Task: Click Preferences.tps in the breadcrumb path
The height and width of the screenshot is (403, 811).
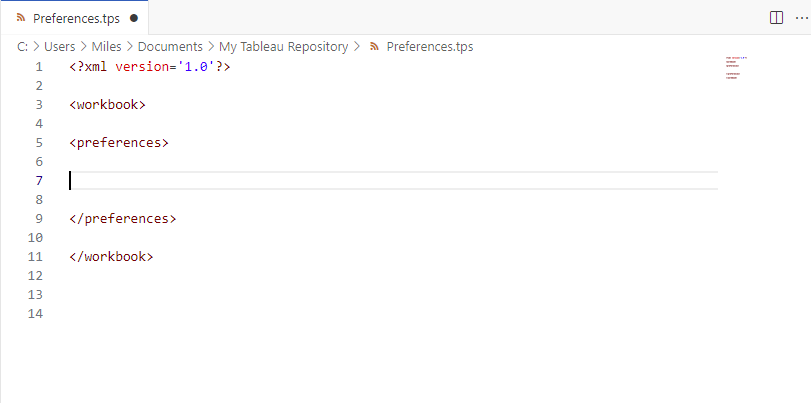Action: tap(429, 47)
